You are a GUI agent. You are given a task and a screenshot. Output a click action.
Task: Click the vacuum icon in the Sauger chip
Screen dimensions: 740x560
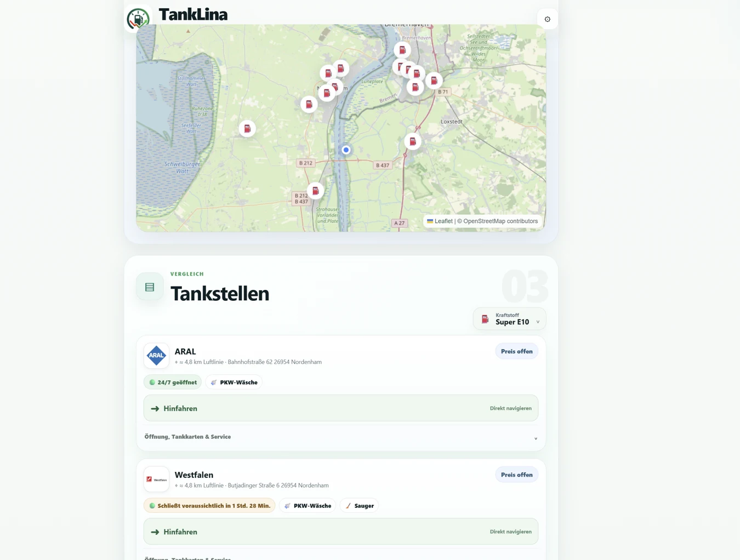click(348, 506)
